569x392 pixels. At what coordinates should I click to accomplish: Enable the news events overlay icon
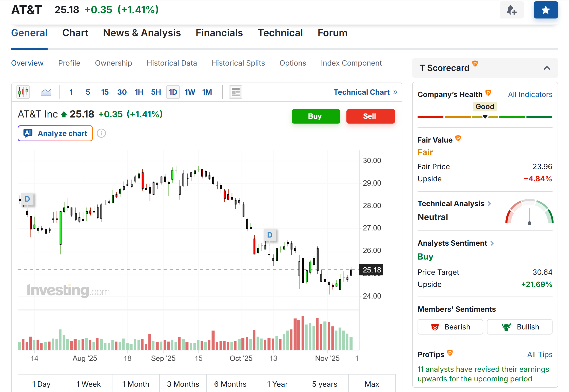(236, 92)
